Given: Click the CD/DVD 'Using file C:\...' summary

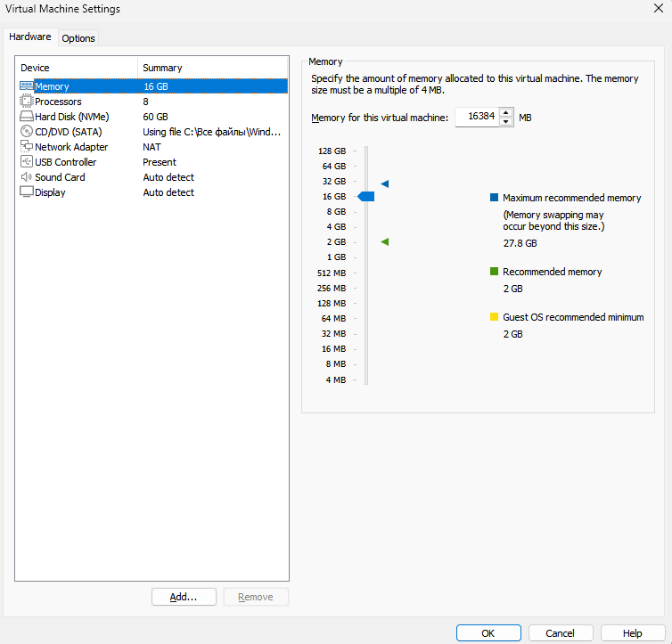Looking at the screenshot, I should (212, 132).
